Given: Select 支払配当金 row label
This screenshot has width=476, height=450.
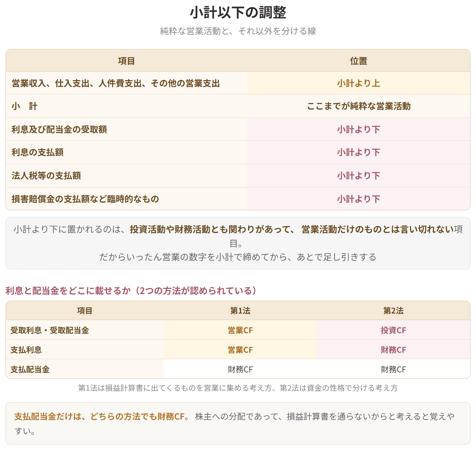Looking at the screenshot, I should (x=30, y=369).
